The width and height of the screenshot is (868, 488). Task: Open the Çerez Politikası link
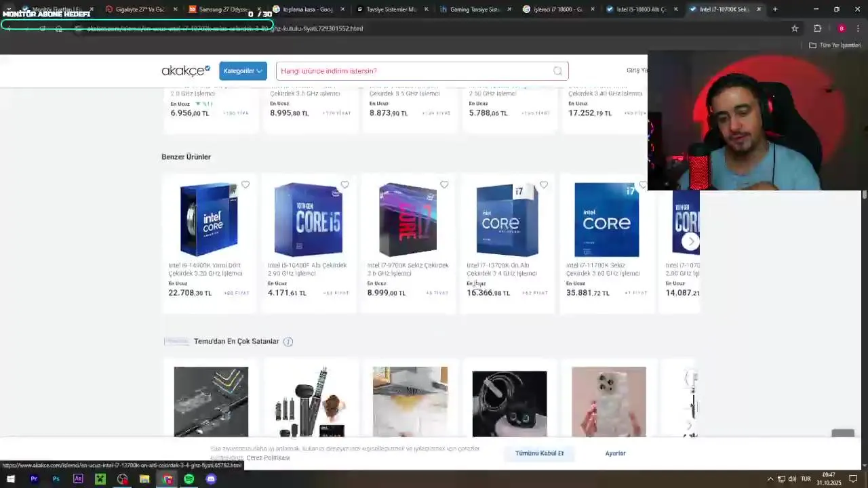pos(268,458)
